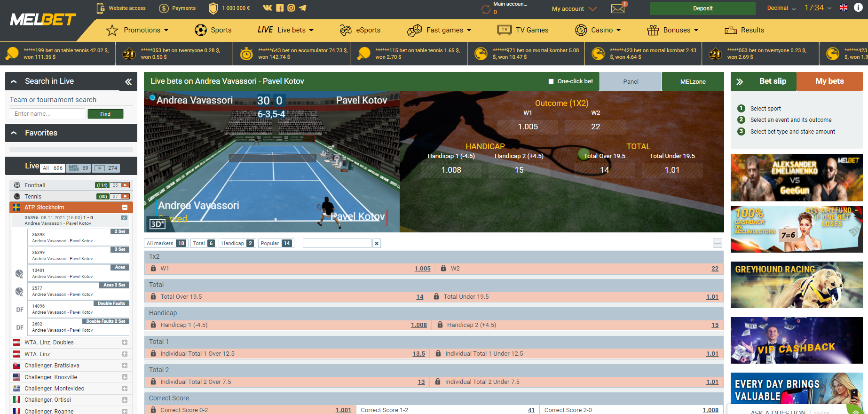Viewport: 868px width, 414px height.
Task: Open the Fast games dropdown
Action: 439,30
